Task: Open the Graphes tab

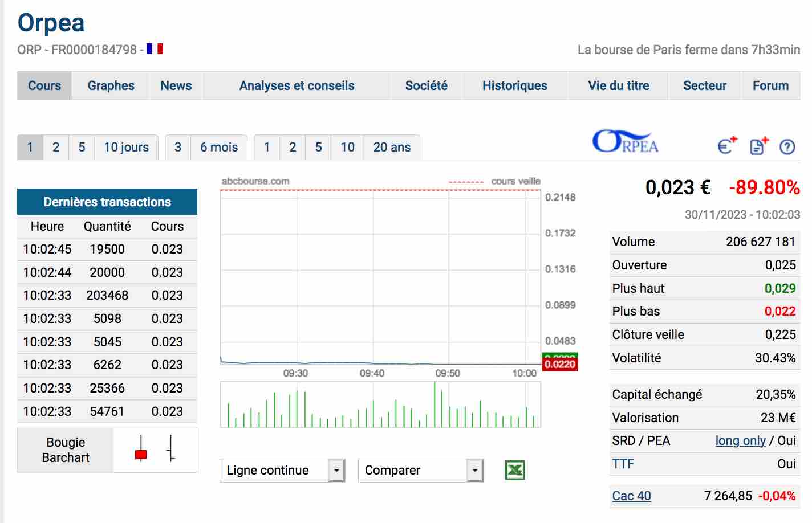Action: pyautogui.click(x=111, y=85)
